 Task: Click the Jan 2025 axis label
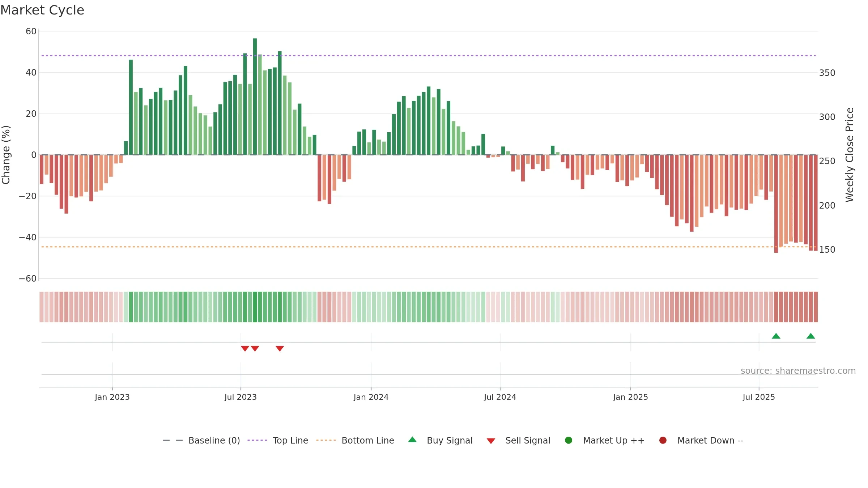pyautogui.click(x=630, y=397)
